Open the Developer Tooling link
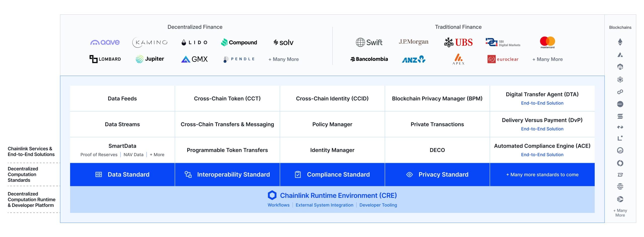 point(378,205)
